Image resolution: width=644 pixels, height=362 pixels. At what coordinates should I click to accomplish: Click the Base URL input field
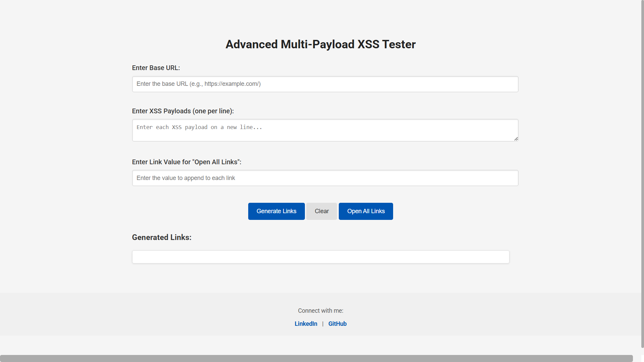(x=325, y=84)
